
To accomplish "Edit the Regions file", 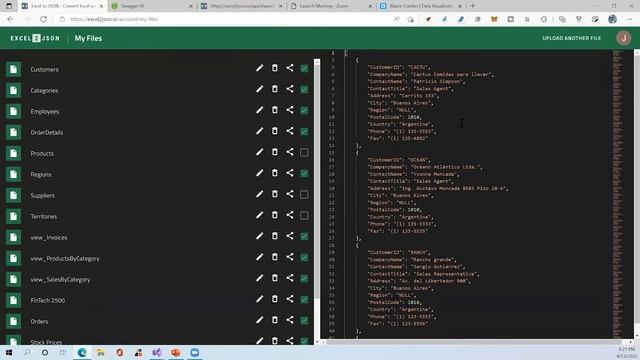I will point(260,173).
